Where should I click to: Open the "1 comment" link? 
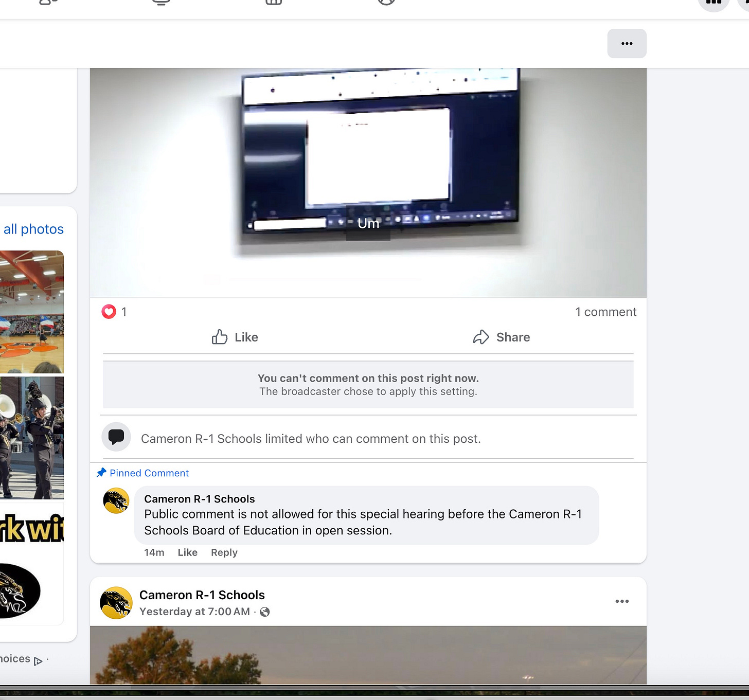coord(605,312)
